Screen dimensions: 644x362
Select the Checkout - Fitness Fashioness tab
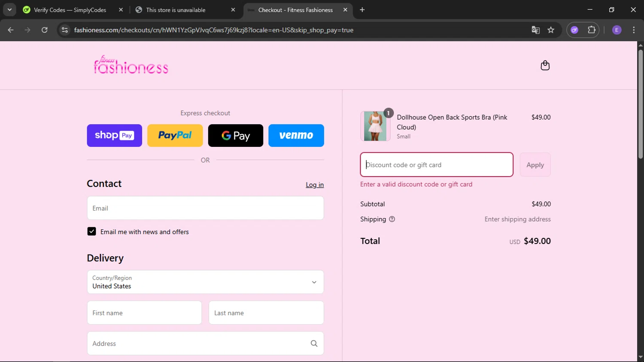295,10
